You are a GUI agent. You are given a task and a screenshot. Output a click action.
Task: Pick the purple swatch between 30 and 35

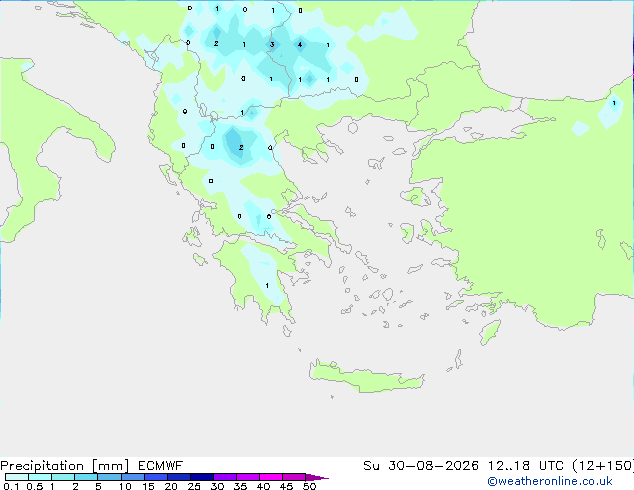click(x=225, y=477)
